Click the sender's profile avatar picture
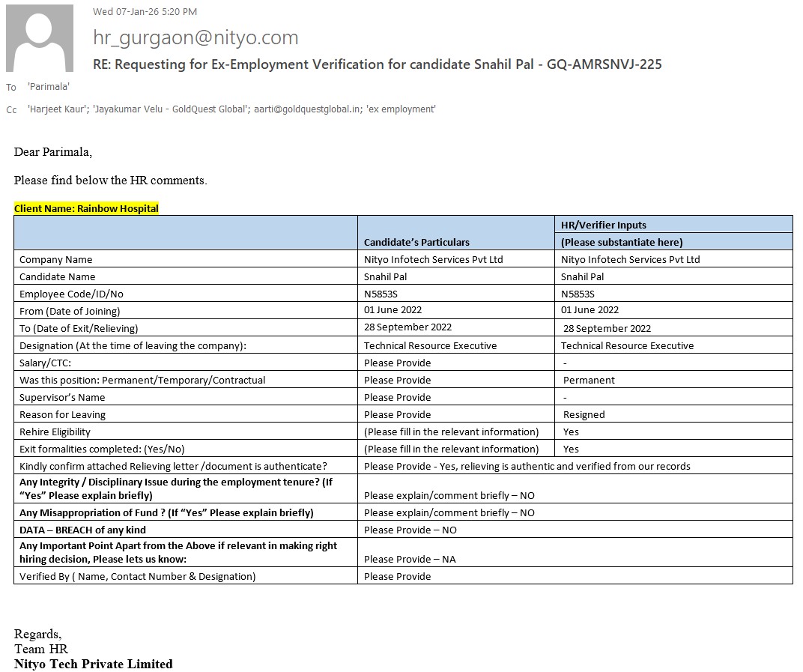Viewport: 803px width, 672px height. point(40,38)
